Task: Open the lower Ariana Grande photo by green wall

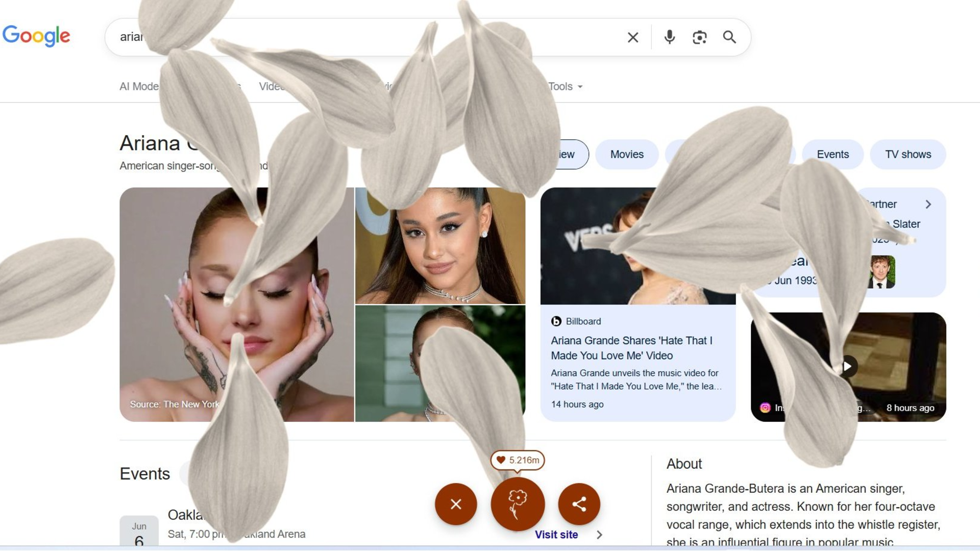Action: pos(440,364)
